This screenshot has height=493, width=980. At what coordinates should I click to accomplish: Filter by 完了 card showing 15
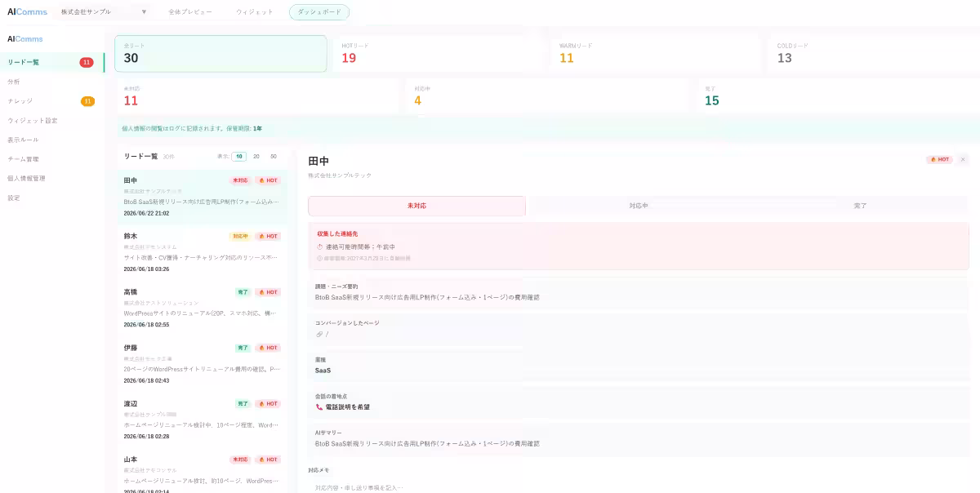click(x=838, y=96)
